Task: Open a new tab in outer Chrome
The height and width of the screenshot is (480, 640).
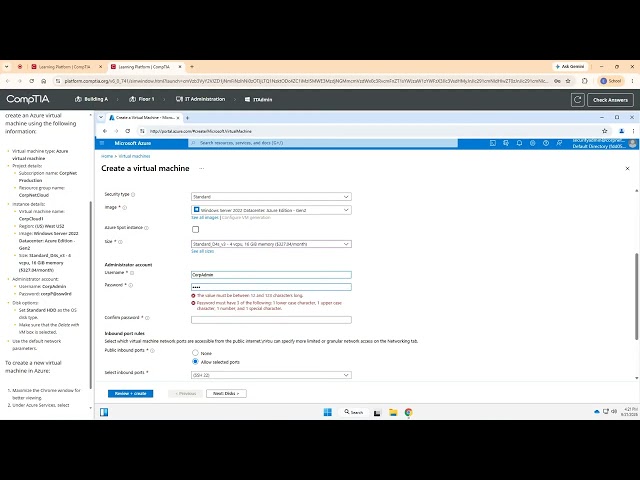Action: coord(192,67)
